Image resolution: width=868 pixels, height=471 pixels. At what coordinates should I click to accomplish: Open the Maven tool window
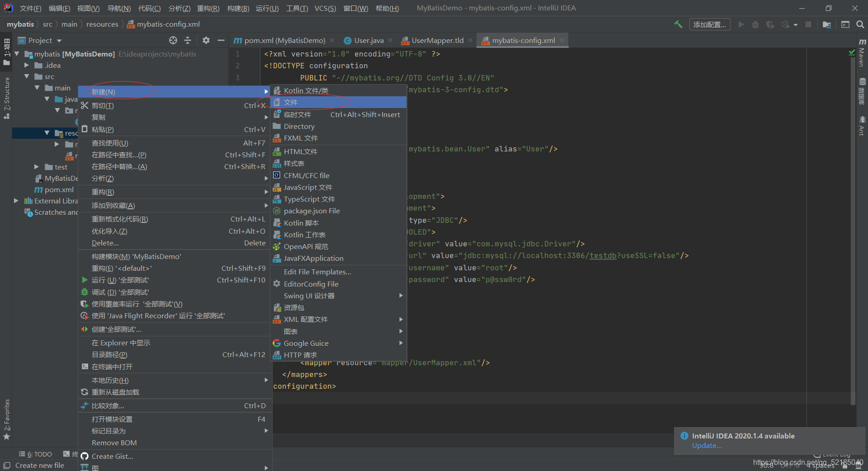[862, 53]
